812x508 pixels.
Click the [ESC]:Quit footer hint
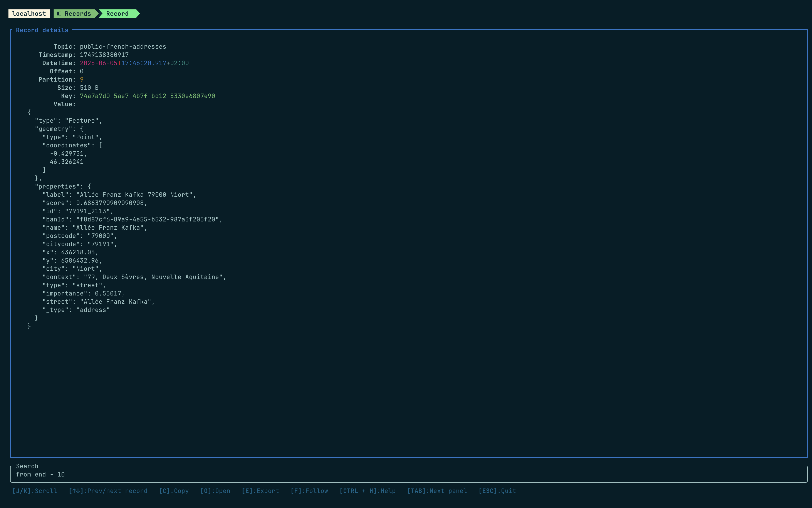(497, 491)
